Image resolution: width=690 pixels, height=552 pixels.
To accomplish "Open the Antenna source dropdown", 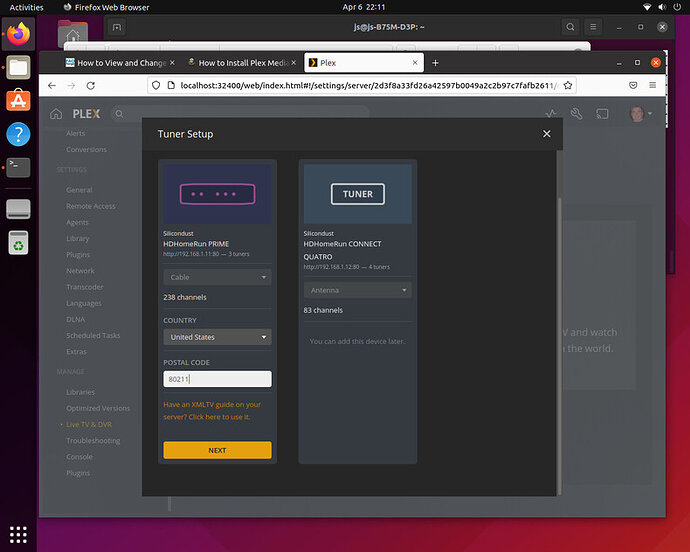I will click(x=358, y=290).
